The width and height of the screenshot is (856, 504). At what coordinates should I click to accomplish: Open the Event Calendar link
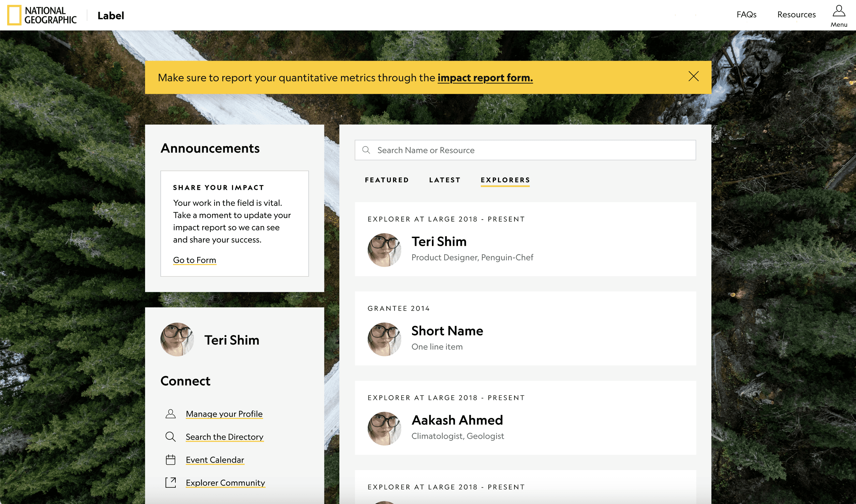pos(215,460)
